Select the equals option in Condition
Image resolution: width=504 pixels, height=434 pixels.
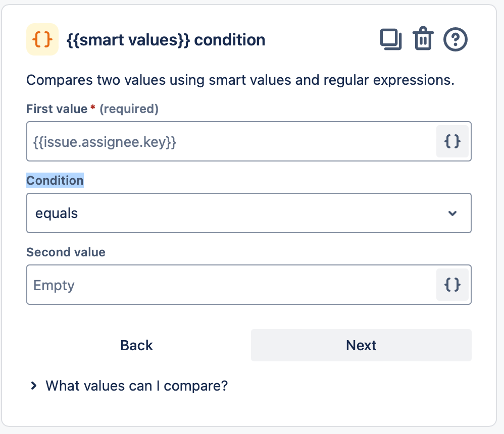56,213
